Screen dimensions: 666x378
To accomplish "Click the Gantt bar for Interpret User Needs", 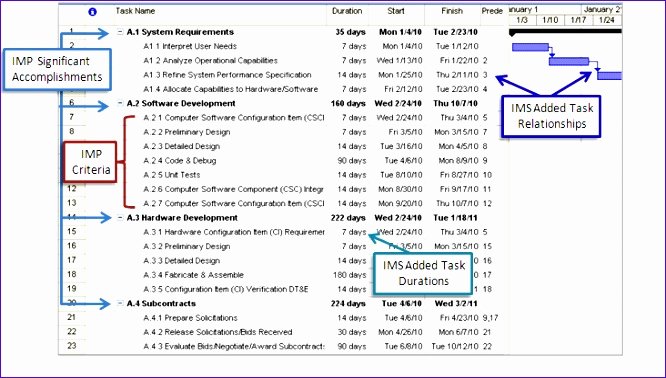I will point(531,47).
